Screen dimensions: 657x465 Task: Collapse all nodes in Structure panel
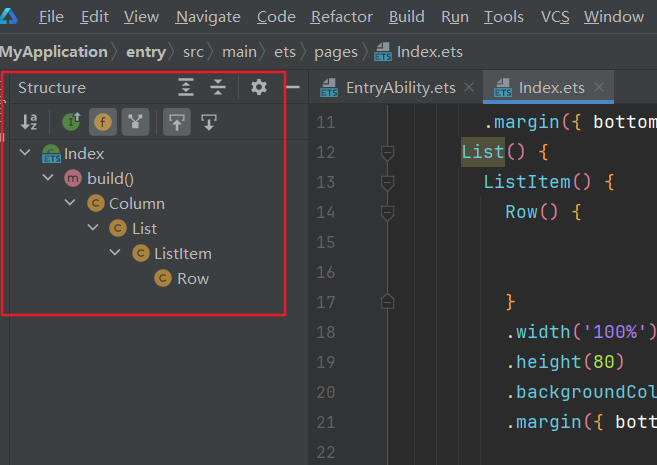[218, 87]
